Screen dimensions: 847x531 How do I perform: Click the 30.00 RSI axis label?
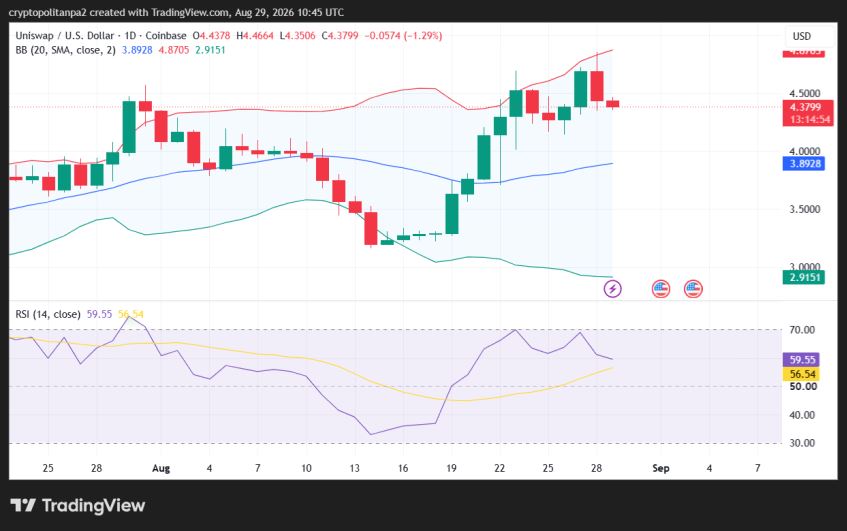click(x=802, y=443)
